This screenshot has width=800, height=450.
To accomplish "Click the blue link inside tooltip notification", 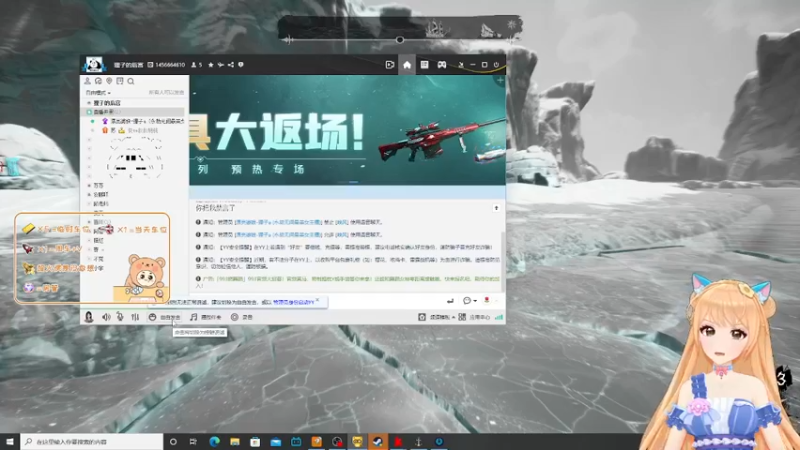I will pos(293,302).
